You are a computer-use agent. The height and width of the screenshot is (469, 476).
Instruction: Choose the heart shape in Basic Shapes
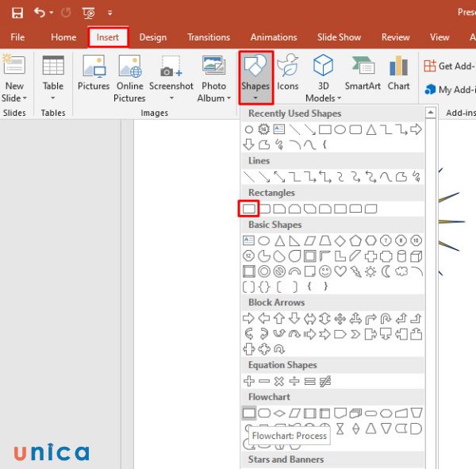coord(340,271)
